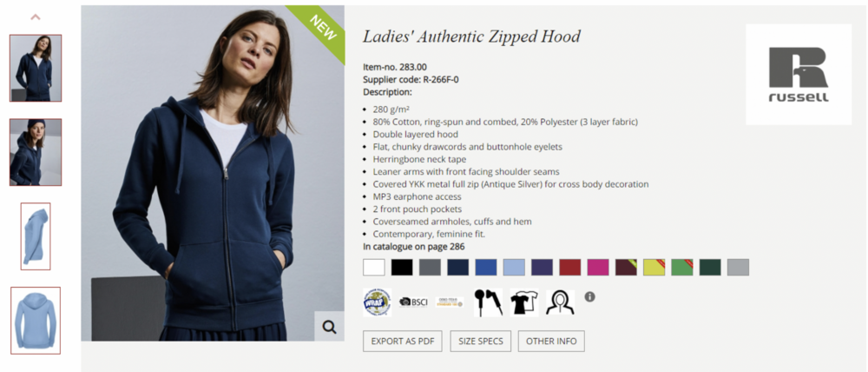Viewport: 868px width, 372px height.
Task: Open the OTHER INFO button
Action: click(x=551, y=341)
